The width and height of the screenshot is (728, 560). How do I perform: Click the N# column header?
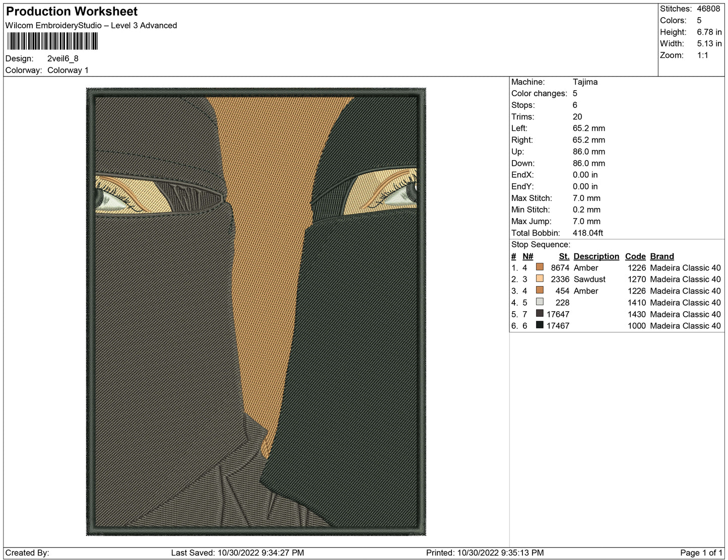(x=527, y=256)
